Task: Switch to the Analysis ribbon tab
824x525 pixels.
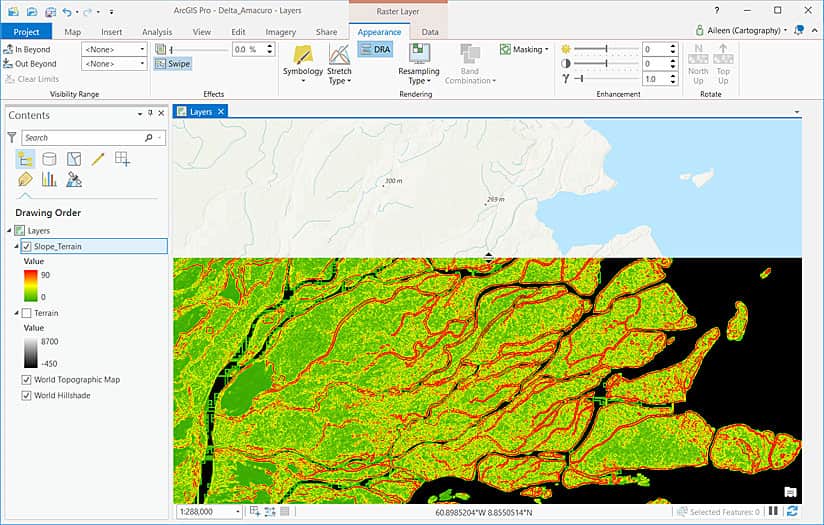Action: tap(157, 32)
